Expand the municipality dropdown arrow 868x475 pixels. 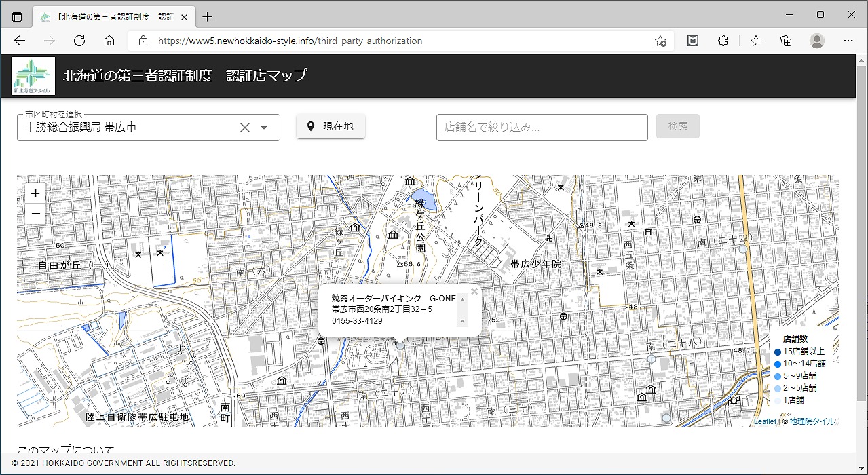coord(265,128)
